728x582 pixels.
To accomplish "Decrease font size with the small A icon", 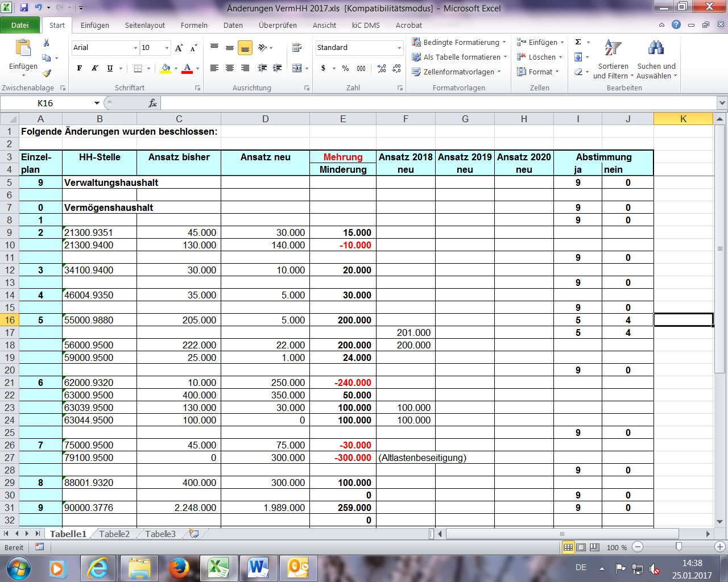I will tap(193, 48).
